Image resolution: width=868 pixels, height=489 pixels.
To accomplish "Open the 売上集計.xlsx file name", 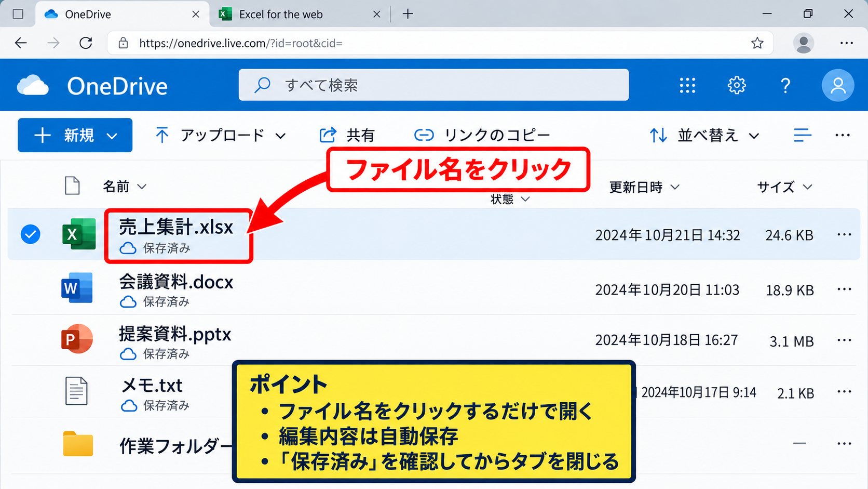I will (176, 227).
